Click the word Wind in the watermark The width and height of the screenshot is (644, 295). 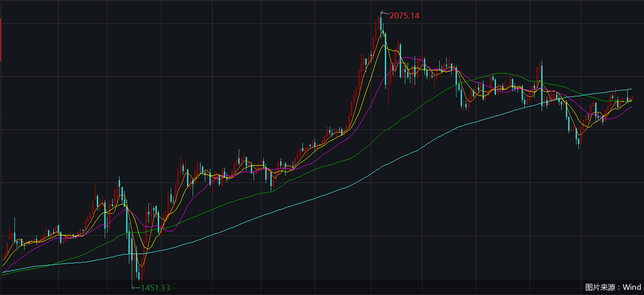[632, 287]
